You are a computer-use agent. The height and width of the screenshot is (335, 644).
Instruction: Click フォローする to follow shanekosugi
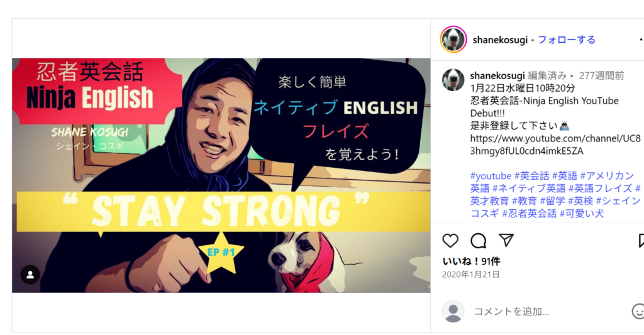pos(567,40)
